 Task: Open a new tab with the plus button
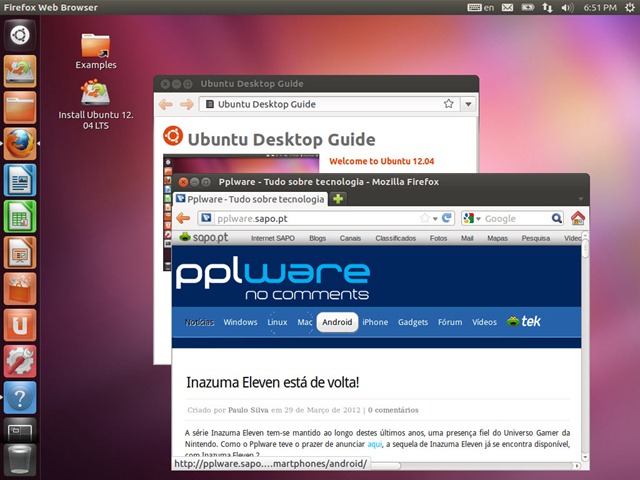338,199
